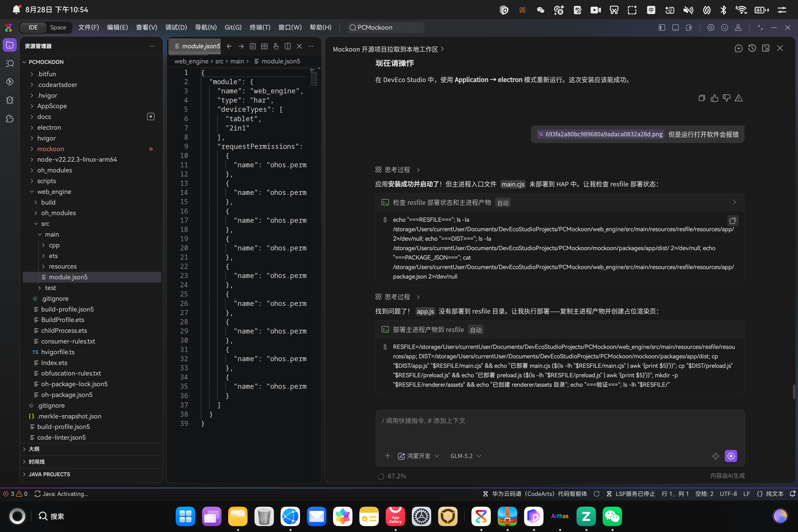Open the Git(G) menu
The image size is (798, 532).
(233, 27)
